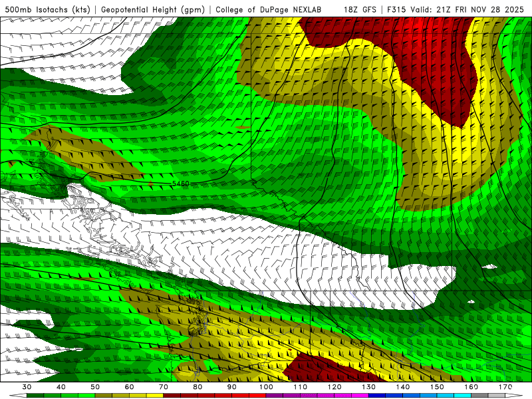This screenshot has height=399, width=532.
Task: Click the "F315 Valid: 21Z FRI NOV 28 2025" text
Action: point(456,9)
